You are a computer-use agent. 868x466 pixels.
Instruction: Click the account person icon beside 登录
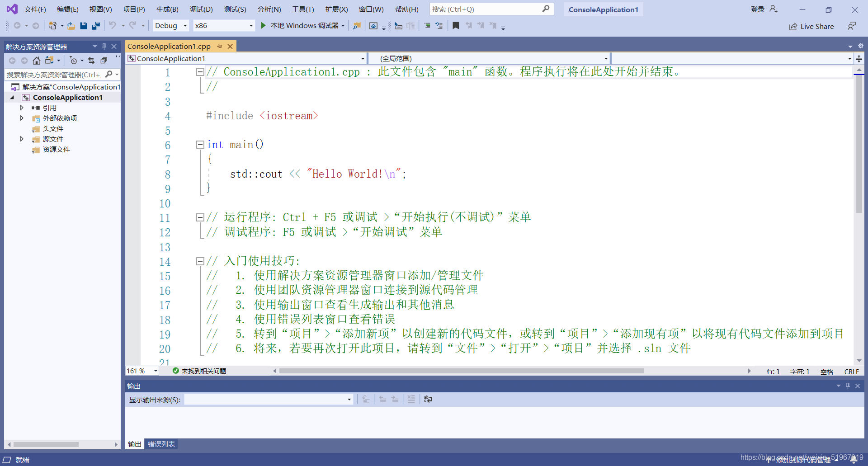tap(774, 9)
